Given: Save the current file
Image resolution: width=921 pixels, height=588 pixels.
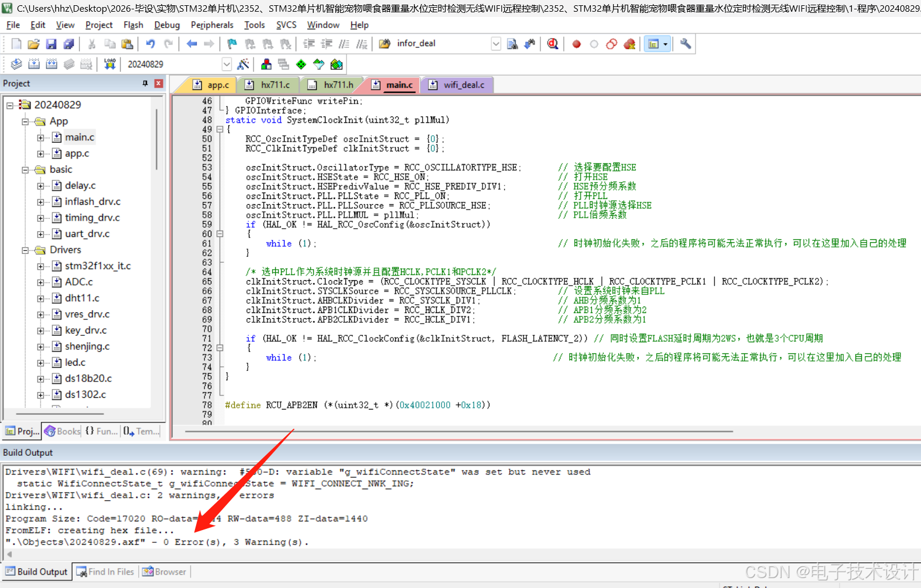Looking at the screenshot, I should click(51, 44).
